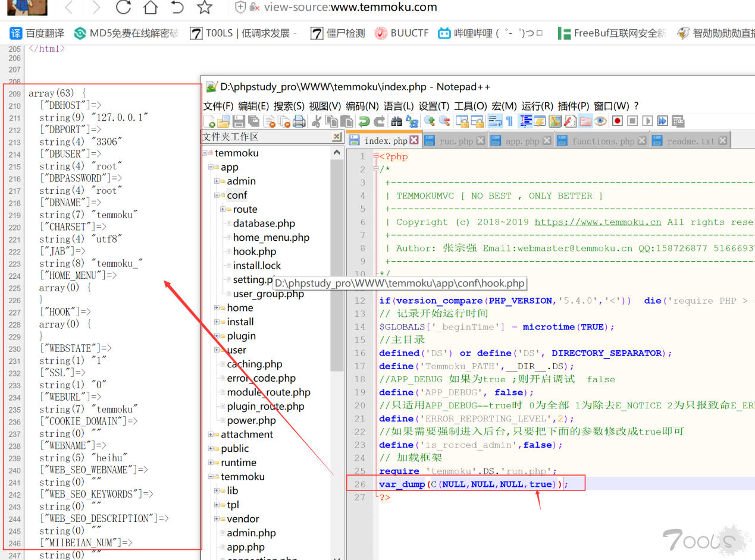755x560 pixels.
Task: Click the Open file toolbar icon
Action: point(223,121)
